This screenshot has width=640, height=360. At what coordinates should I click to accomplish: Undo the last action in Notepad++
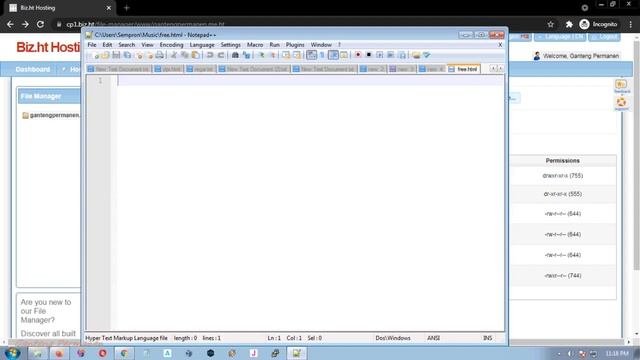tap(210, 55)
